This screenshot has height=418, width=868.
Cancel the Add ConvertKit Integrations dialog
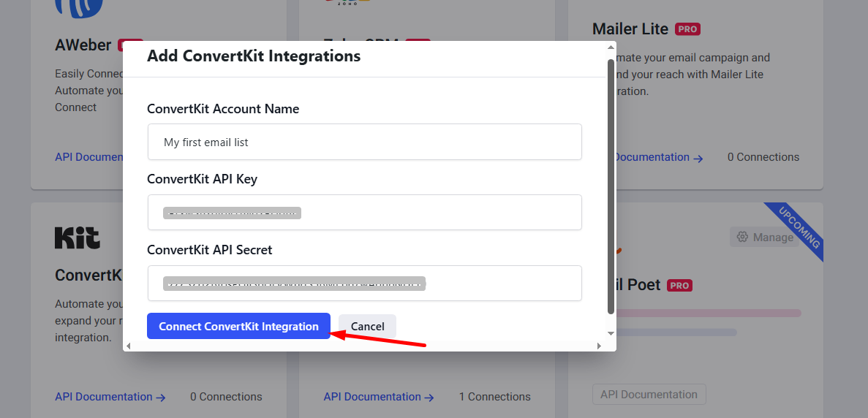[367, 327]
